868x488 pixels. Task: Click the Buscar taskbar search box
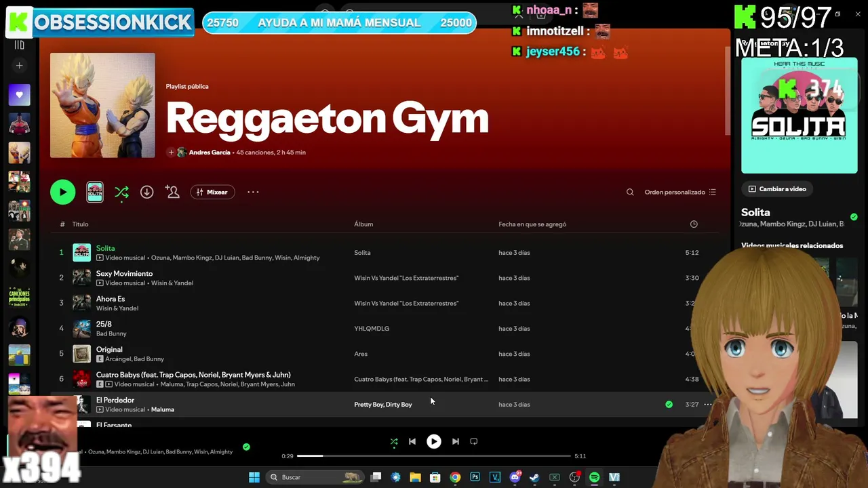tap(315, 477)
